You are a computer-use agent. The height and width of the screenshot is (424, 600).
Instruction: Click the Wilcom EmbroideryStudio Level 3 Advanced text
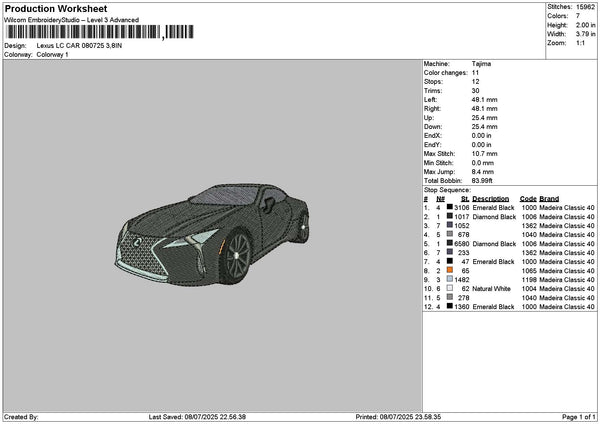click(72, 20)
